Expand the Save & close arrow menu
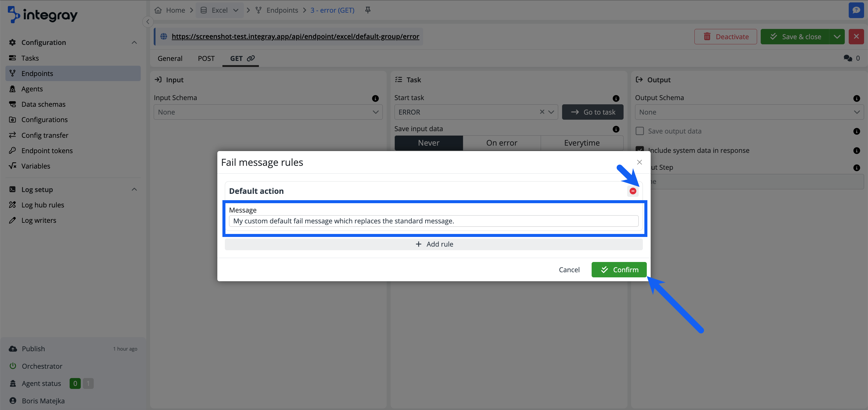Viewport: 868px width, 410px height. coord(837,37)
